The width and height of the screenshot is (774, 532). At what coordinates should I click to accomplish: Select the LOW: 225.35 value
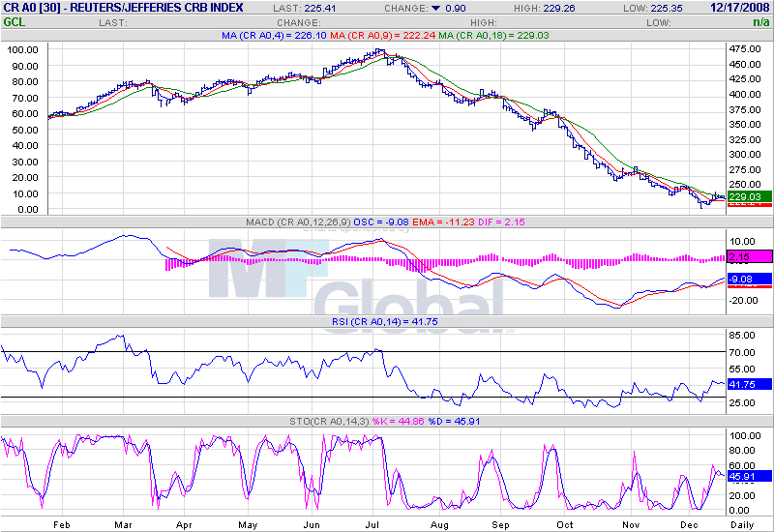[x=653, y=9]
